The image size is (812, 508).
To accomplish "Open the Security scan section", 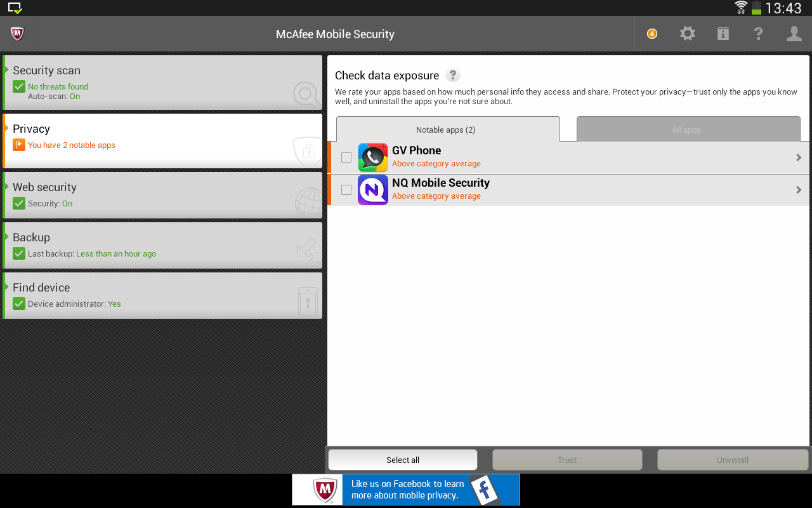I will 163,83.
